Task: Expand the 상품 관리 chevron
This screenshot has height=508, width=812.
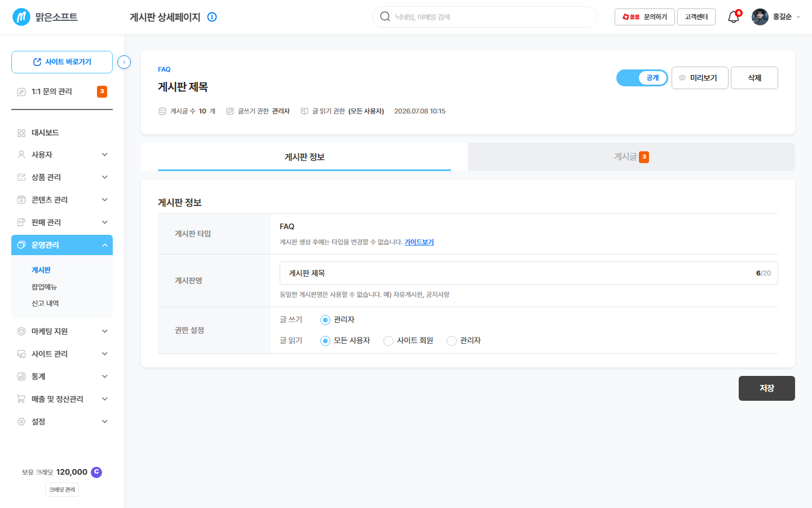Action: click(105, 177)
